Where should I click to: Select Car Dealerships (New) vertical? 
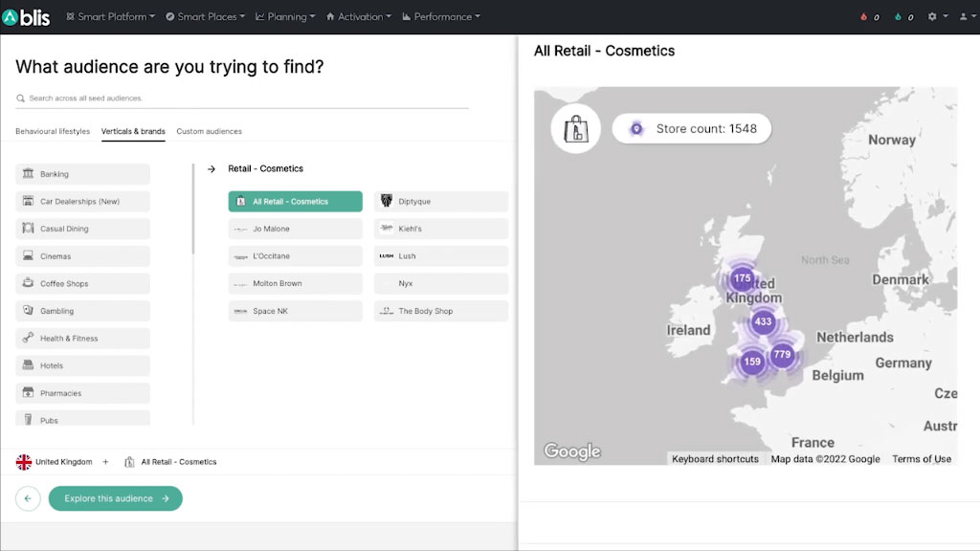point(82,201)
